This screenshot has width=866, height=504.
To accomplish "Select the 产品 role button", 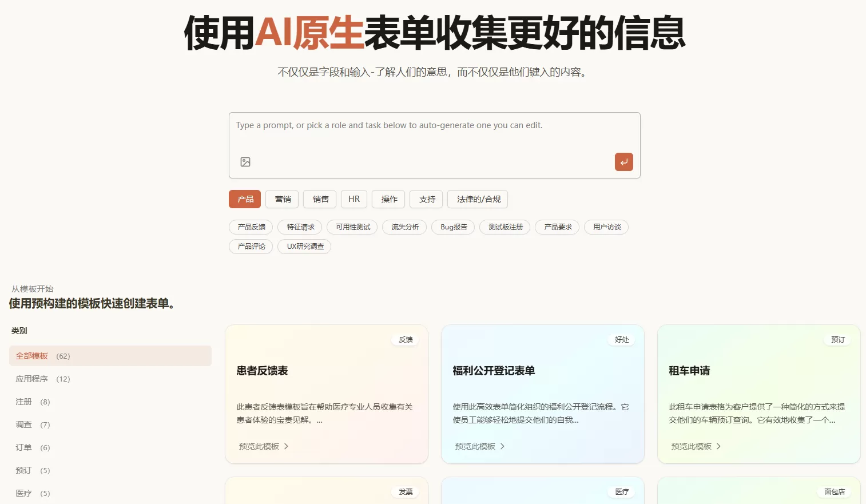I will point(244,199).
